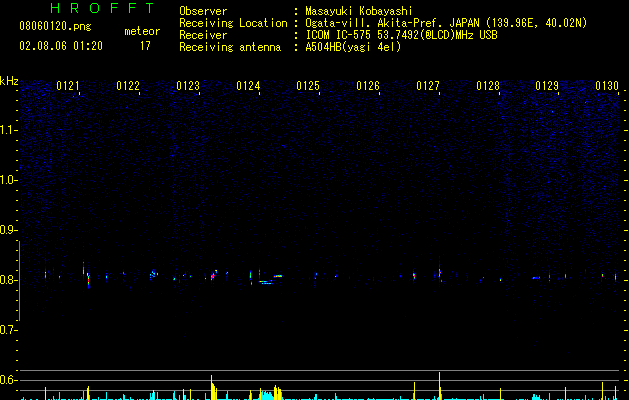Click the meteor count value 17
This screenshot has height=400, width=629.
coord(145,46)
